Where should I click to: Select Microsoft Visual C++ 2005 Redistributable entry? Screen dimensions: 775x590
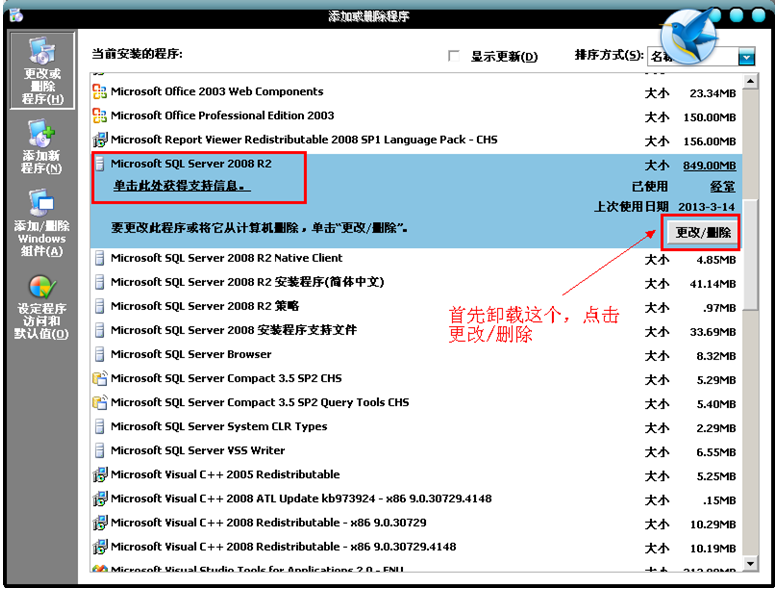click(x=414, y=475)
